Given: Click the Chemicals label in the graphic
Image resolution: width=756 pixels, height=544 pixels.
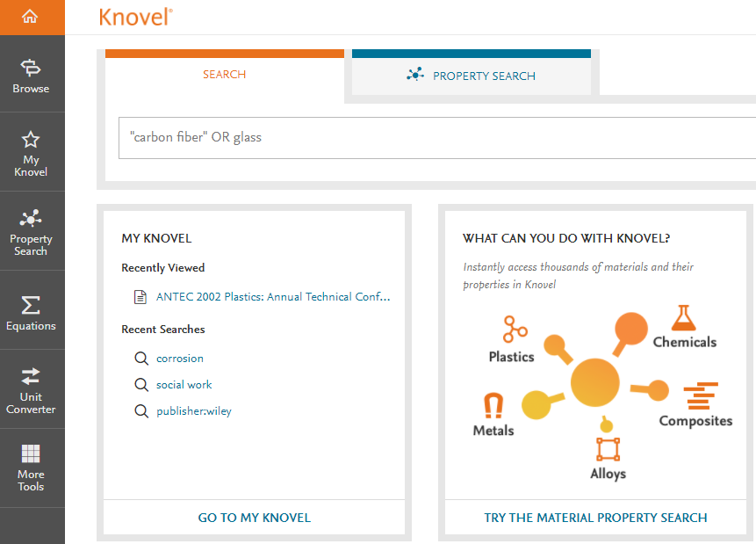Looking at the screenshot, I should click(685, 342).
